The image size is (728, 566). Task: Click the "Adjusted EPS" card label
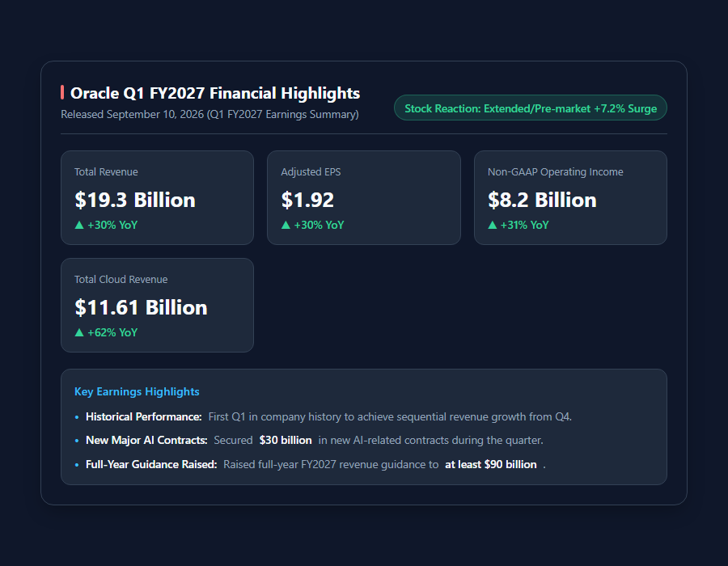311,171
